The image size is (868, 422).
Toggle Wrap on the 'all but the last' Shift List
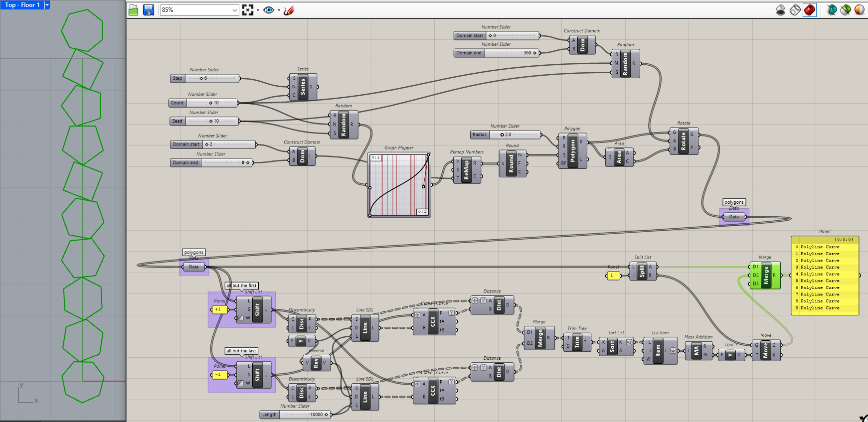(x=241, y=383)
